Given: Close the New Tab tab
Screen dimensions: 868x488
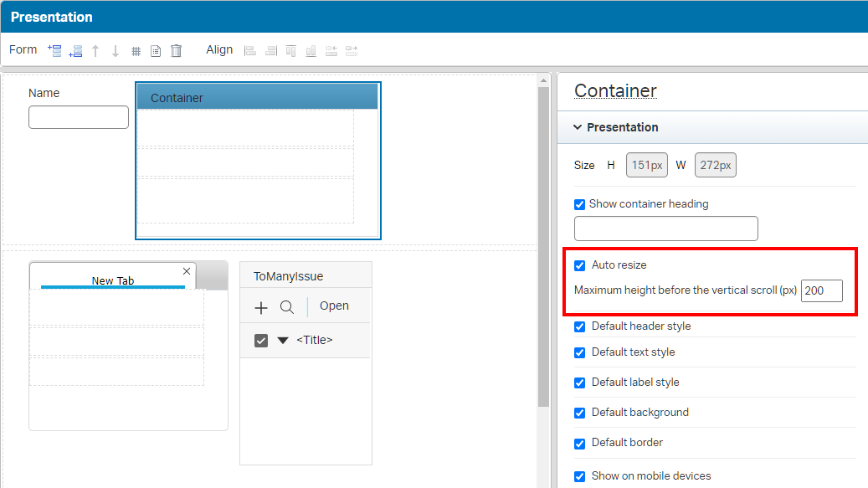Looking at the screenshot, I should pyautogui.click(x=187, y=271).
